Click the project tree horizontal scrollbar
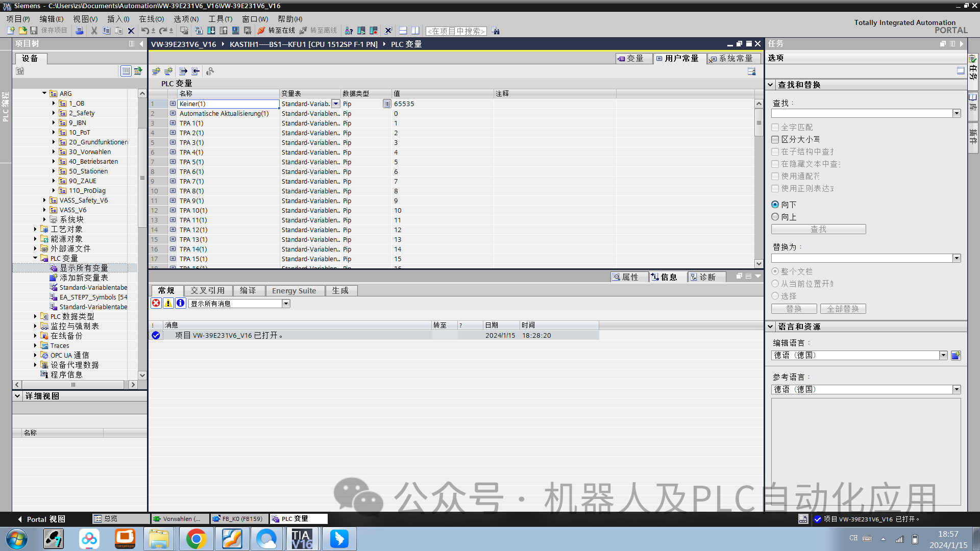Viewport: 980px width, 551px height. click(x=73, y=385)
